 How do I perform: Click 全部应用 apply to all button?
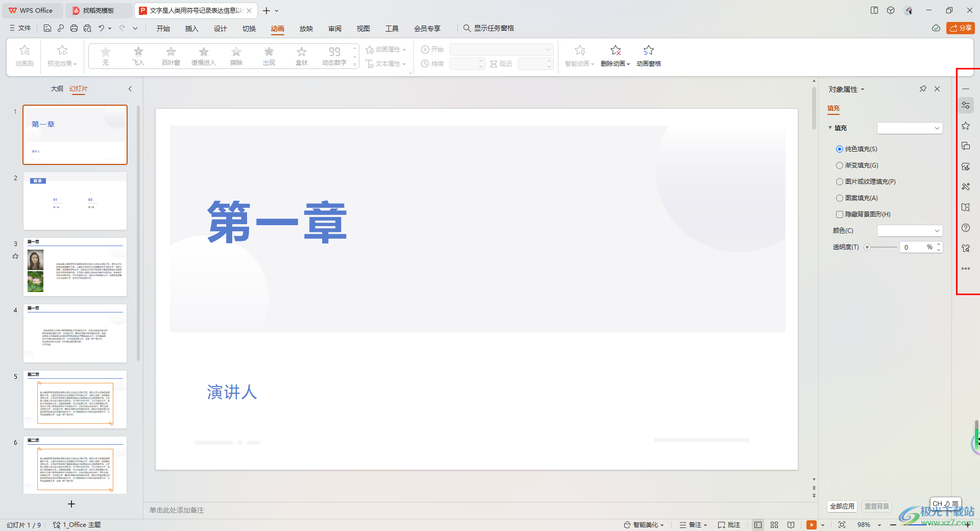pyautogui.click(x=842, y=506)
